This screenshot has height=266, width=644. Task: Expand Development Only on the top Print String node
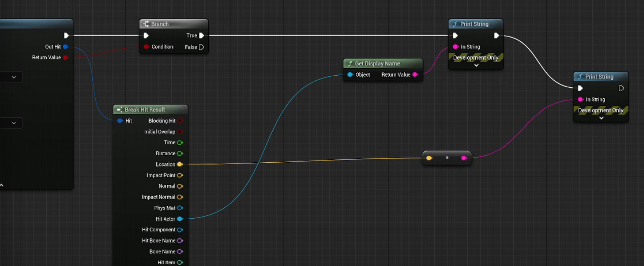476,65
